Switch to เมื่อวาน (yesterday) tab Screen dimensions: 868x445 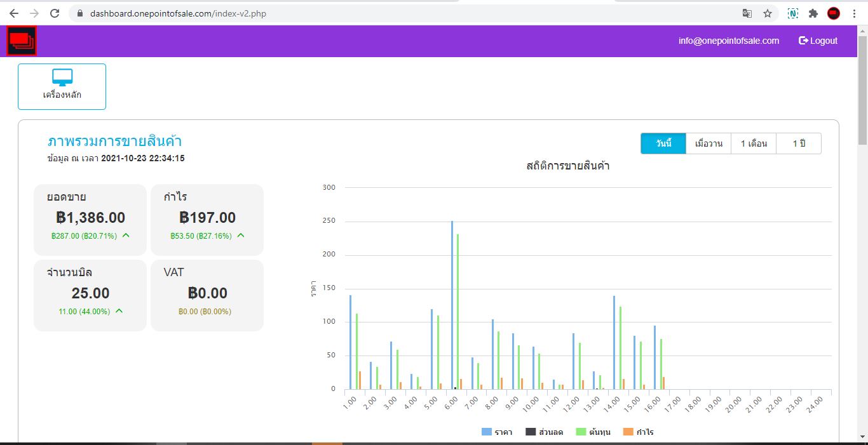pos(709,143)
